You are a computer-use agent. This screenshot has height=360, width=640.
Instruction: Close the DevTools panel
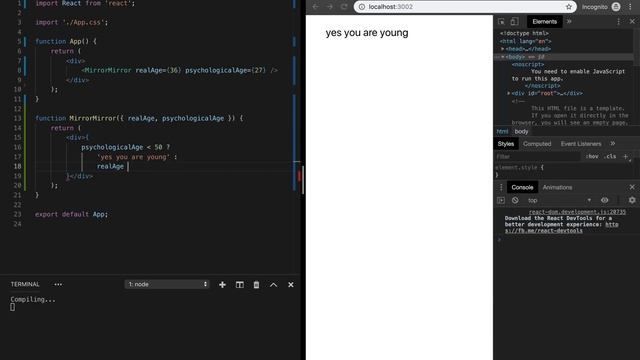(x=632, y=22)
